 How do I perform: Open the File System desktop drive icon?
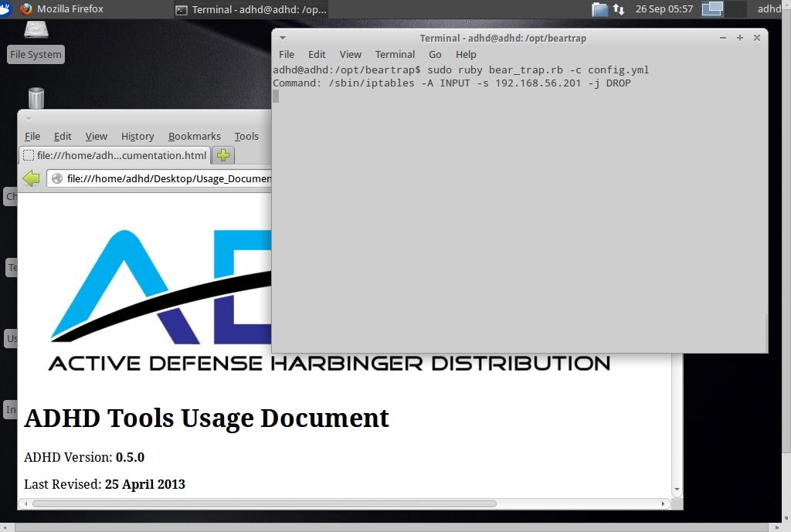point(36,30)
